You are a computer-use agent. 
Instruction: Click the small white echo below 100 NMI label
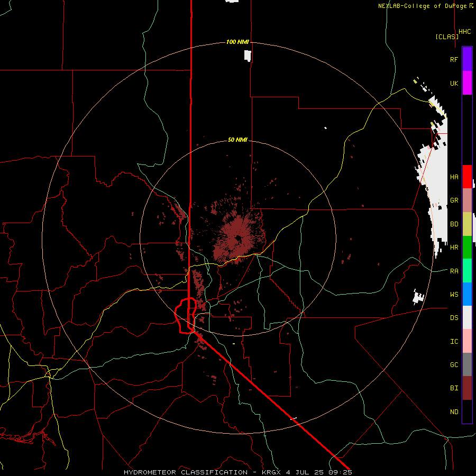(x=248, y=56)
